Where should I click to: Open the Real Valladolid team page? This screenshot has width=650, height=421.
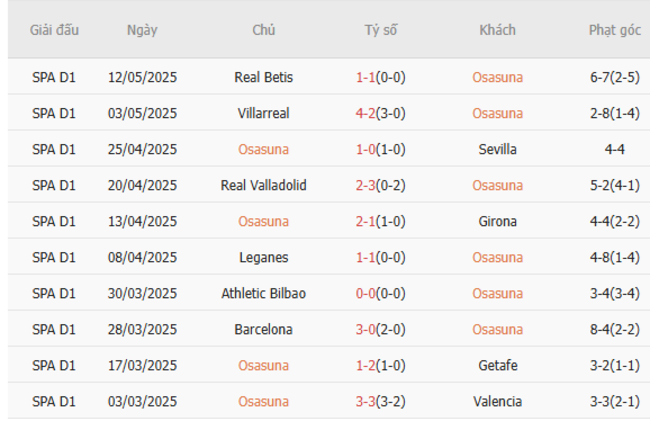(x=263, y=185)
